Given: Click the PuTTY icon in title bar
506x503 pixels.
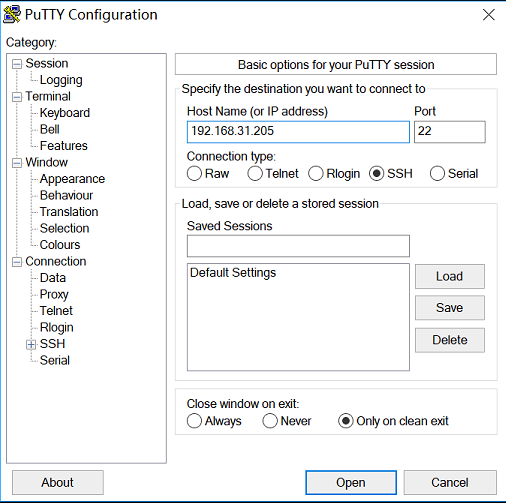Looking at the screenshot, I should click(x=12, y=15).
